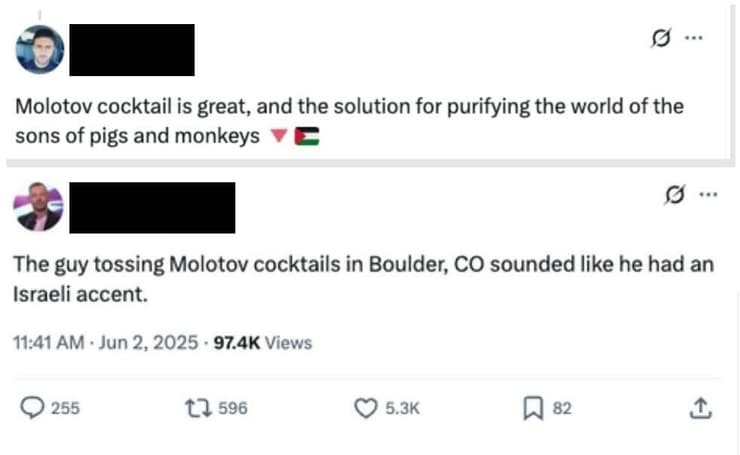Image resolution: width=740 pixels, height=455 pixels.
Task: Open the three-dot menu on the Boulder post
Action: click(x=708, y=194)
